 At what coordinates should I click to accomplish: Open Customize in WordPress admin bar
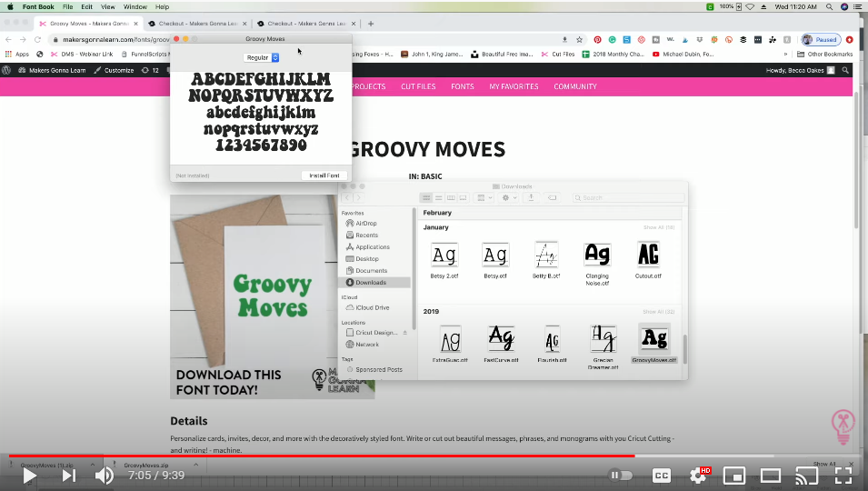tap(114, 70)
